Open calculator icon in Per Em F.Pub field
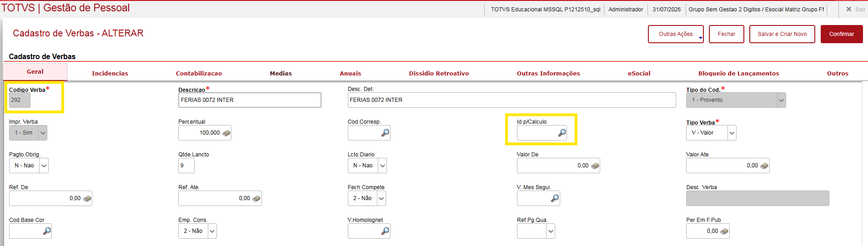Image resolution: width=868 pixels, height=246 pixels. pos(724,231)
